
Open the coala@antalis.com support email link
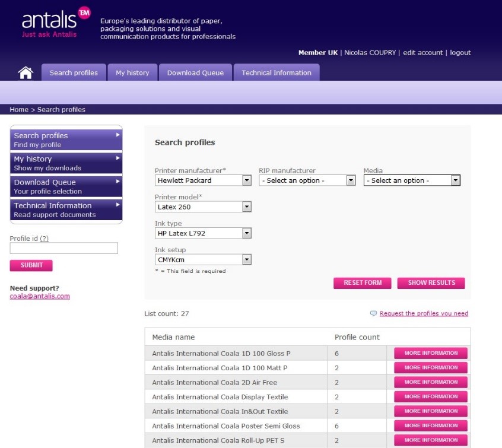tap(40, 296)
